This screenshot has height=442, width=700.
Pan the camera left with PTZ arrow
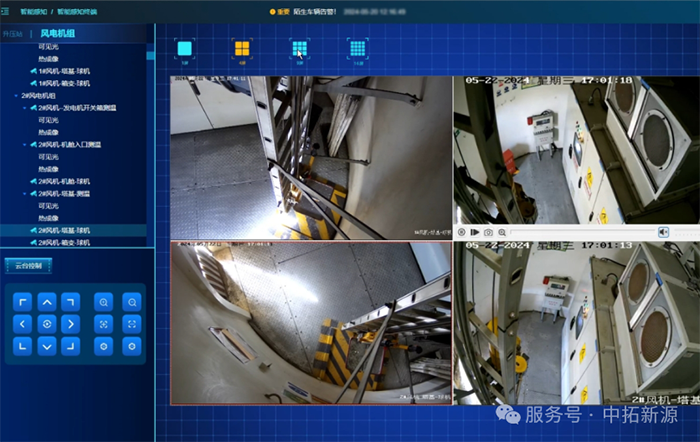point(24,323)
